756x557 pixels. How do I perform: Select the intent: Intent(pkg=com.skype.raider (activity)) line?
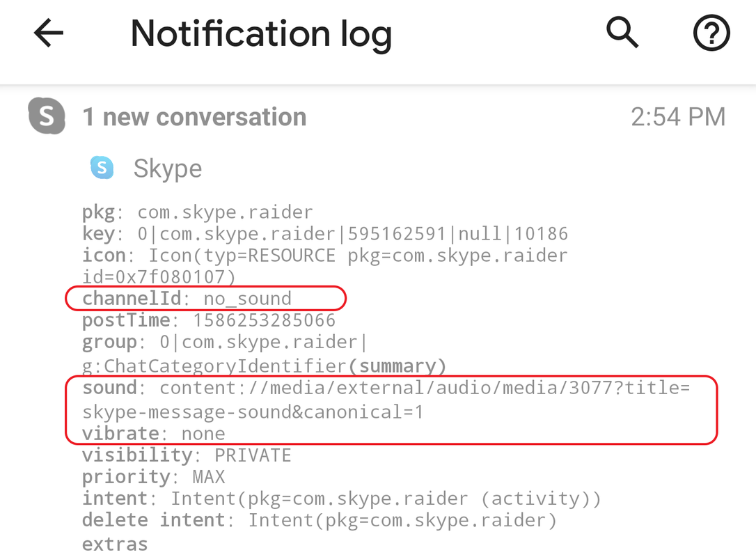coord(342,499)
